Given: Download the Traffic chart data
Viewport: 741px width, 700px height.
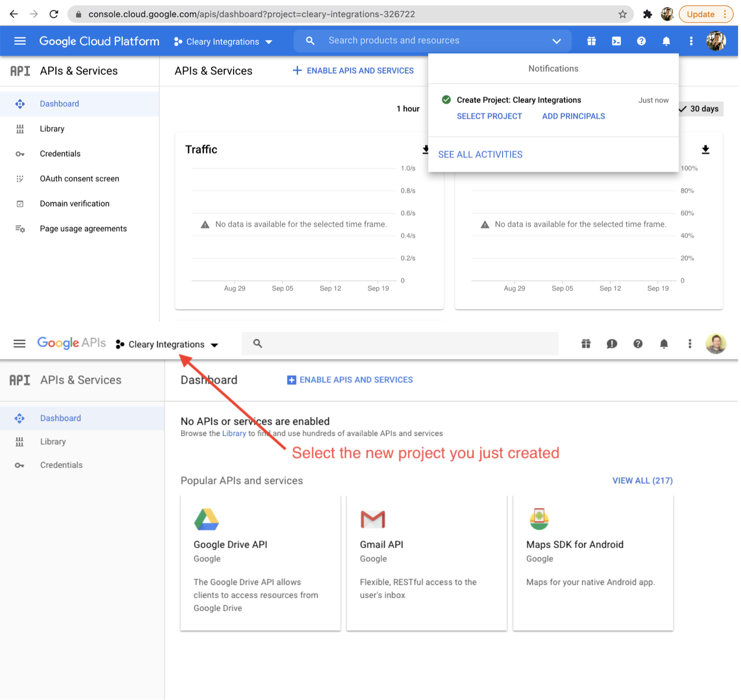Looking at the screenshot, I should (x=425, y=150).
